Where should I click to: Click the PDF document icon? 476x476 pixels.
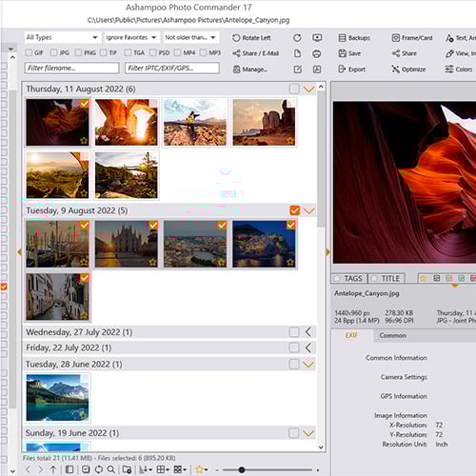[x=317, y=69]
